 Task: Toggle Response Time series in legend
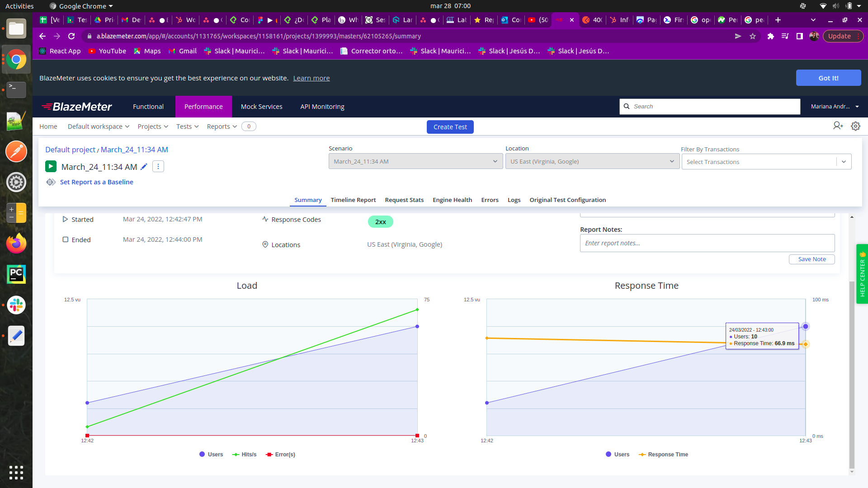pos(663,455)
